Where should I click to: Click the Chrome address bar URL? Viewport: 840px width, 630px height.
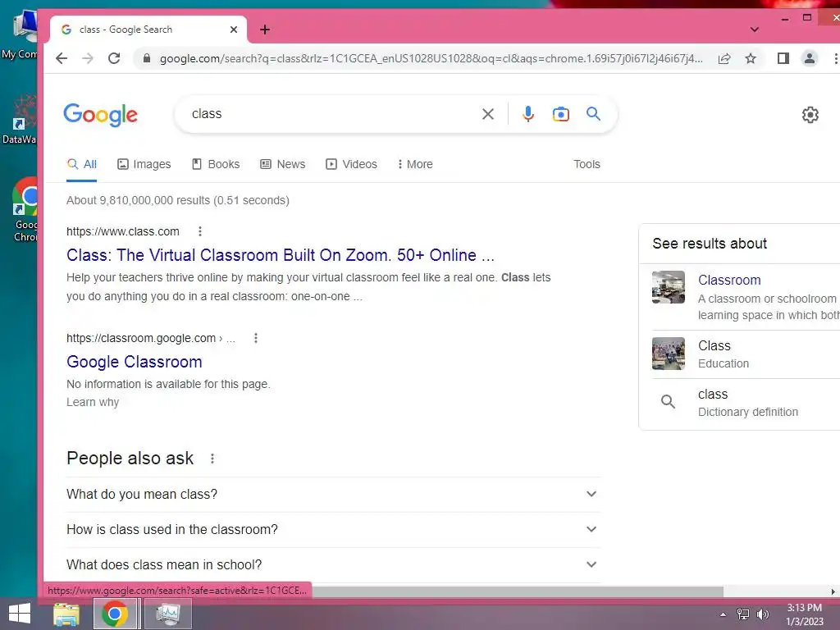pos(431,58)
